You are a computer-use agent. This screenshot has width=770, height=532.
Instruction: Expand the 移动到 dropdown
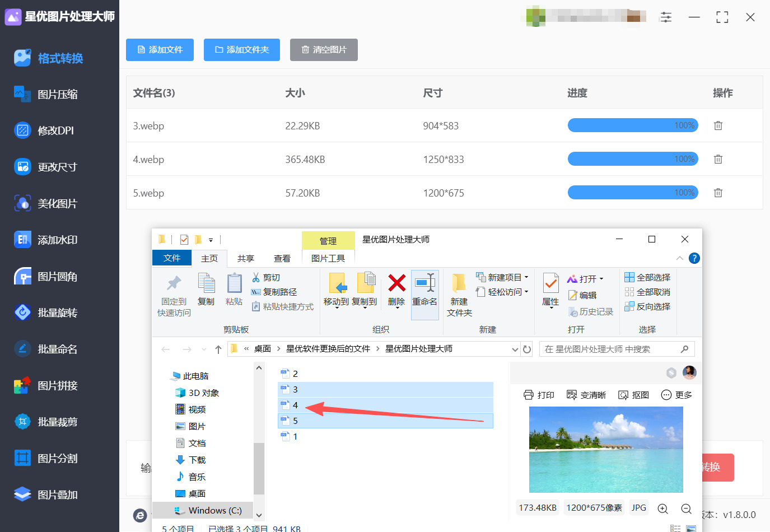coord(337,307)
